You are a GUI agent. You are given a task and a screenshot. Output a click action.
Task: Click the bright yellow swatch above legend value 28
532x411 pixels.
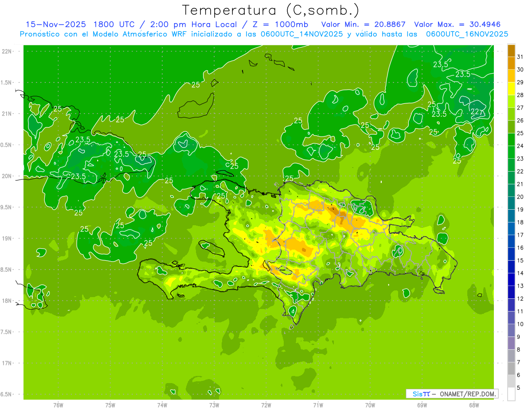point(511,89)
